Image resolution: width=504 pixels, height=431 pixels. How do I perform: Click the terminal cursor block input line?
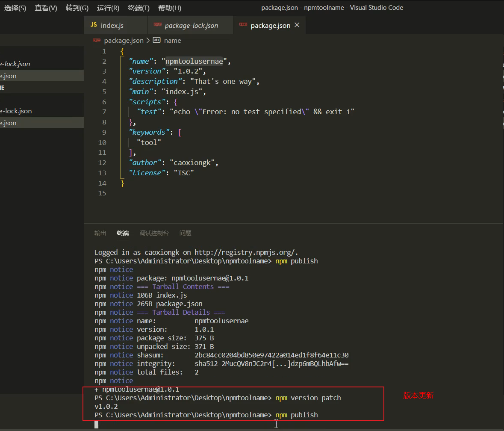[97, 424]
